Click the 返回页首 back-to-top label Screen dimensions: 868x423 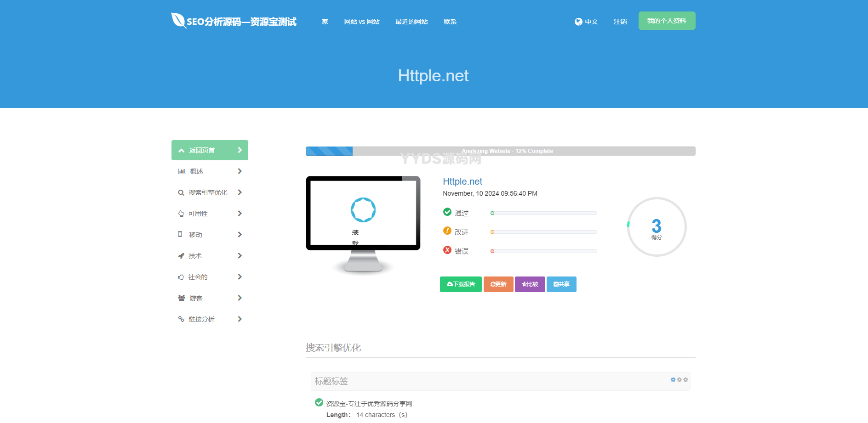click(x=202, y=150)
